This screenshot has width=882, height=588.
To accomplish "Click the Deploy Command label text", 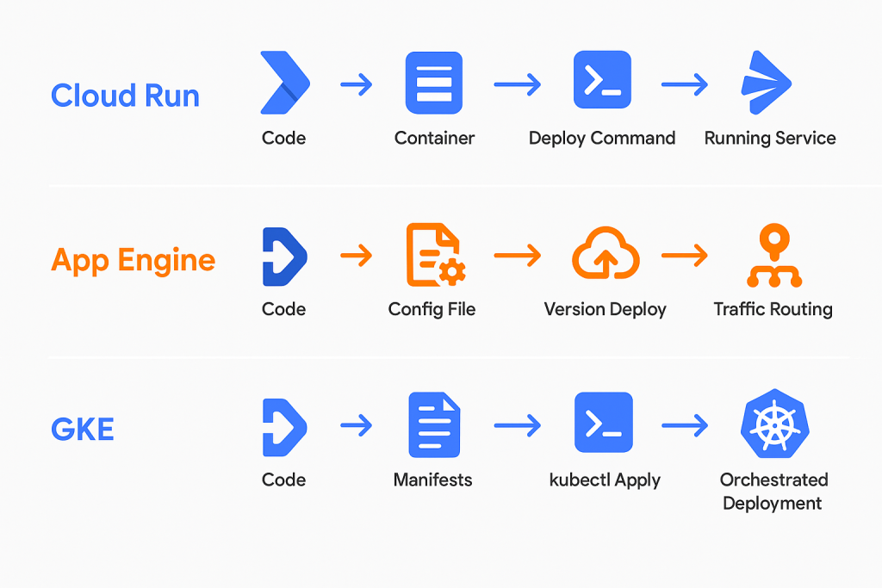I will [x=602, y=138].
